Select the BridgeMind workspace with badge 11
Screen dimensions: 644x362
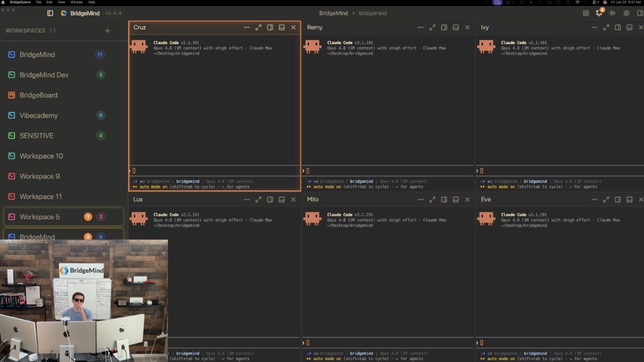tap(63, 54)
